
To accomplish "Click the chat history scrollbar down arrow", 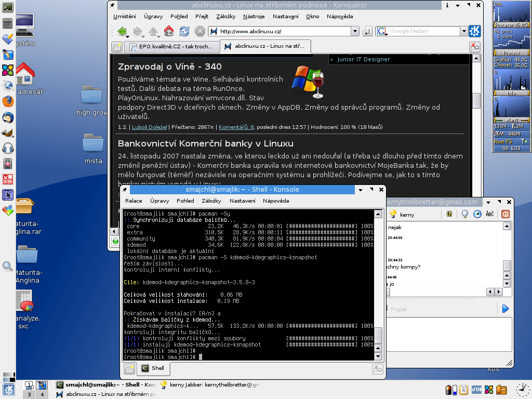I will pyautogui.click(x=507, y=283).
